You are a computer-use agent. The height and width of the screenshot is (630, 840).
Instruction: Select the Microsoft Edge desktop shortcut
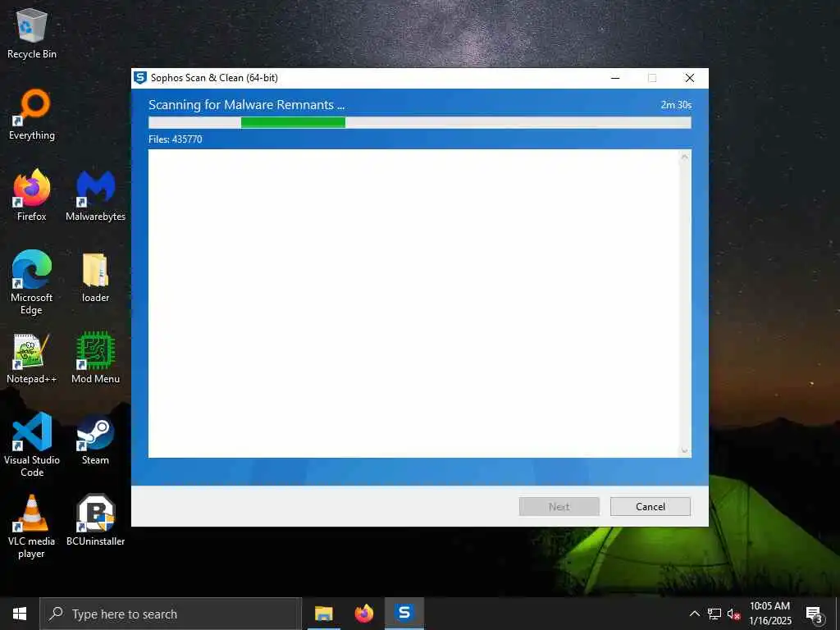[32, 282]
